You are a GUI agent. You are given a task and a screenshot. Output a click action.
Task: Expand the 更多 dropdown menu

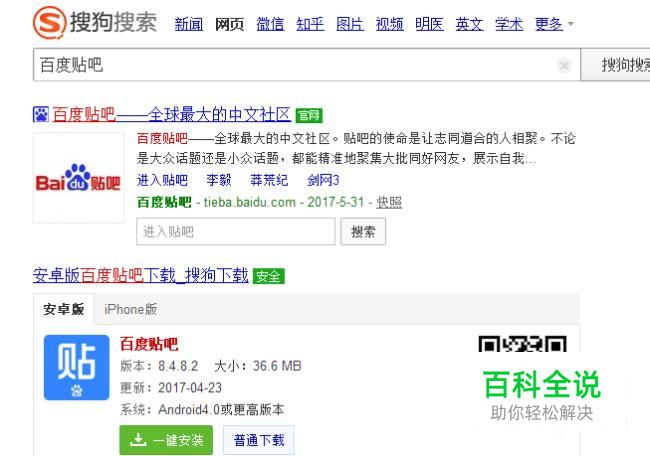[x=554, y=24]
